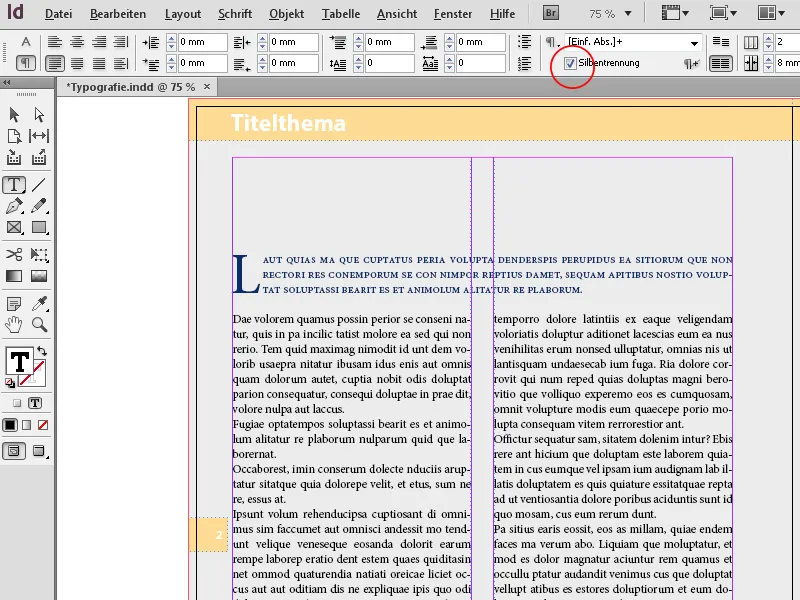
Task: Open Hilfe menu
Action: coord(502,14)
